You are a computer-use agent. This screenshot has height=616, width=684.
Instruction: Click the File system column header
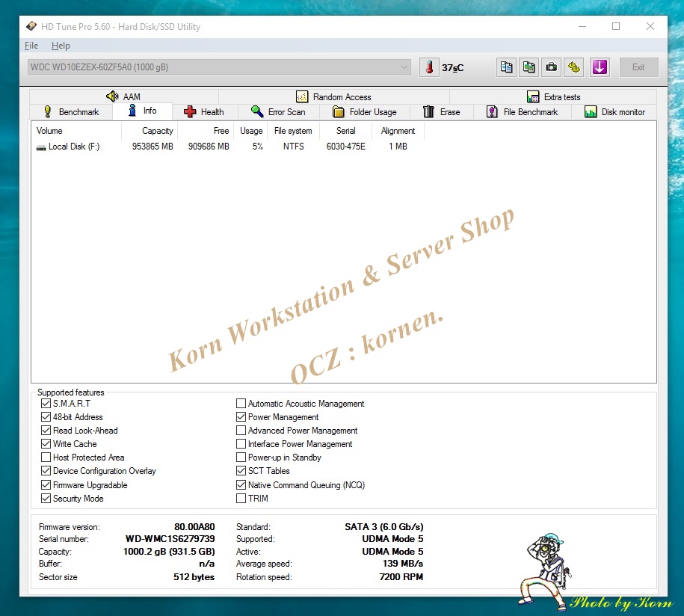(295, 131)
